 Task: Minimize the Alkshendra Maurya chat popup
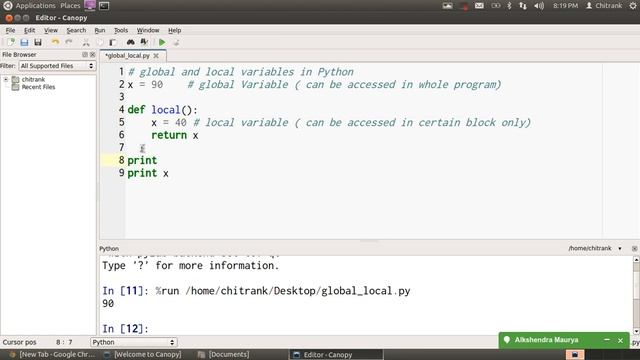607,340
